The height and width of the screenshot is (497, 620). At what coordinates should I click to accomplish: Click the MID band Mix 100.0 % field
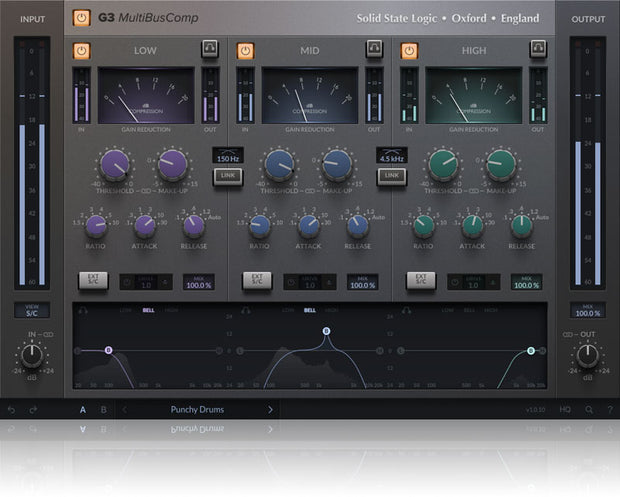363,282
